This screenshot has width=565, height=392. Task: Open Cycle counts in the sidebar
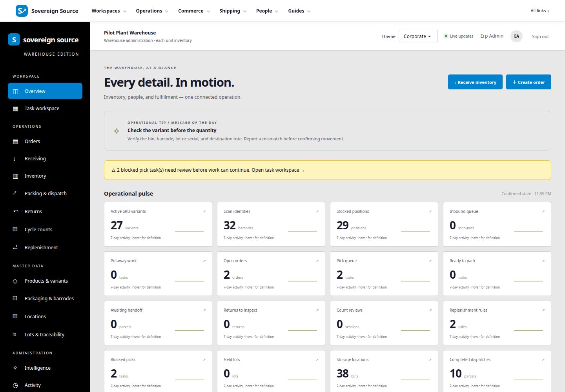point(45,229)
